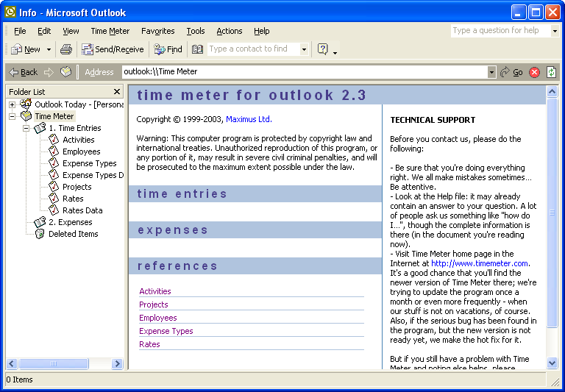Expand the Outlook Today tree node
Image resolution: width=565 pixels, height=392 pixels.
13,104
